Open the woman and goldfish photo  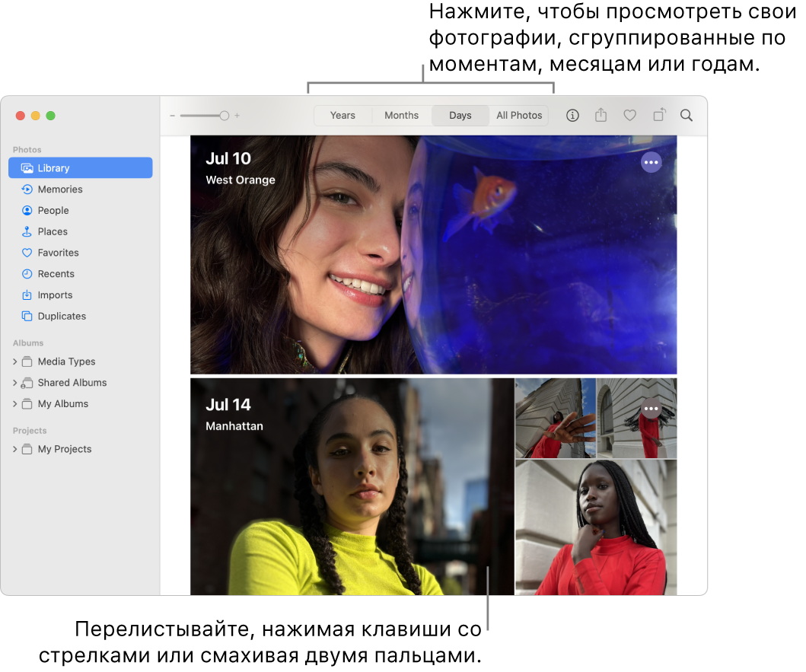tap(433, 254)
